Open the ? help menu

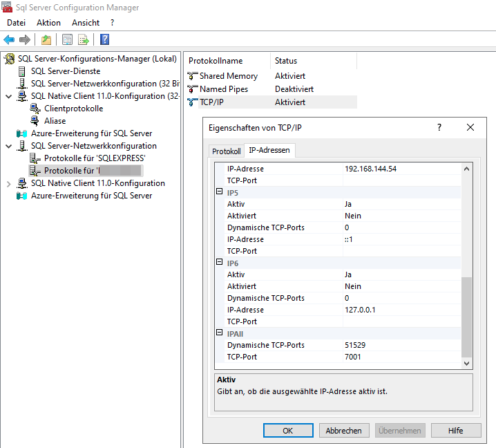pos(112,23)
